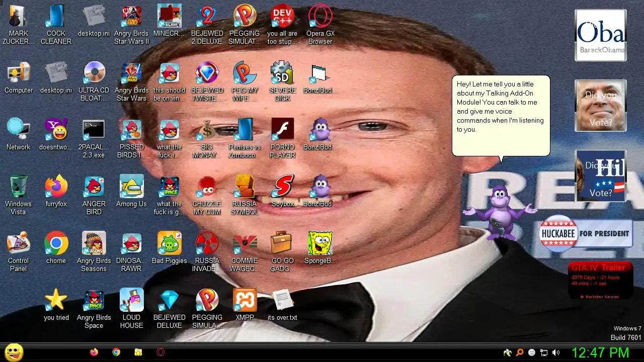Open Angry Birds Star Wars shortcut without II
This screenshot has width=644, height=362.
click(131, 82)
